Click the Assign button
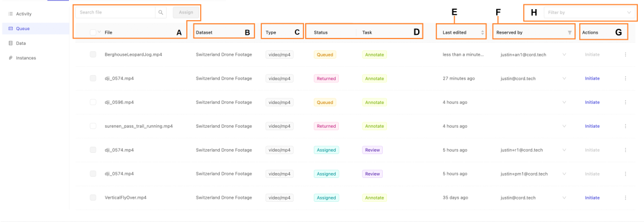 (186, 12)
